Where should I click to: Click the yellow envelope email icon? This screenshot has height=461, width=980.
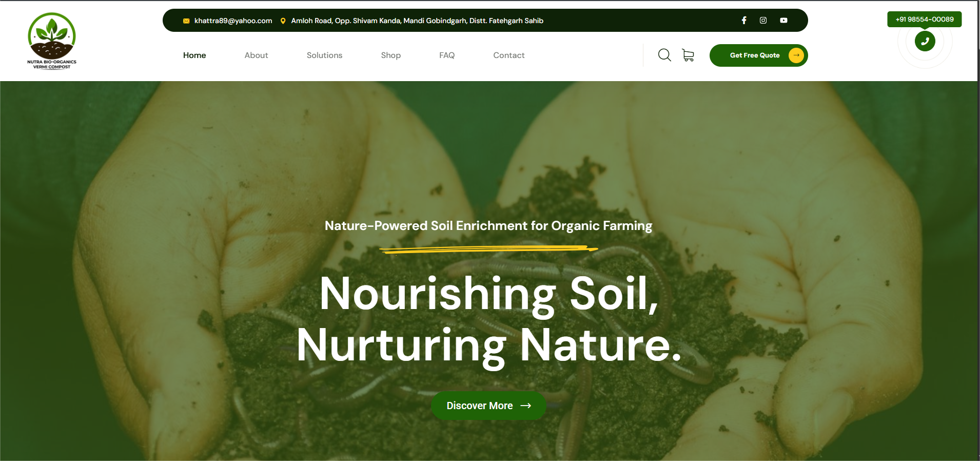point(186,21)
